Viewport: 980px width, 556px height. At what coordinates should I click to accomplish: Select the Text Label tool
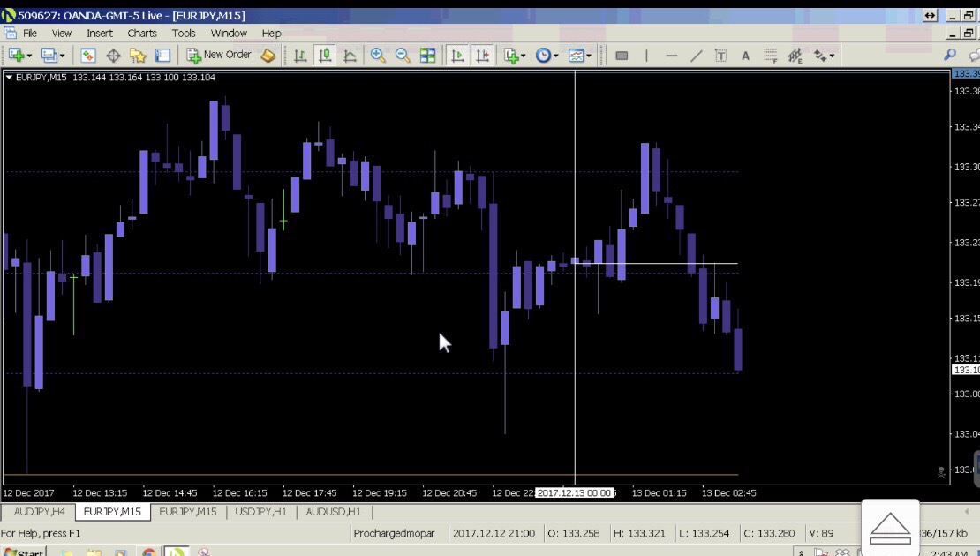tap(720, 56)
